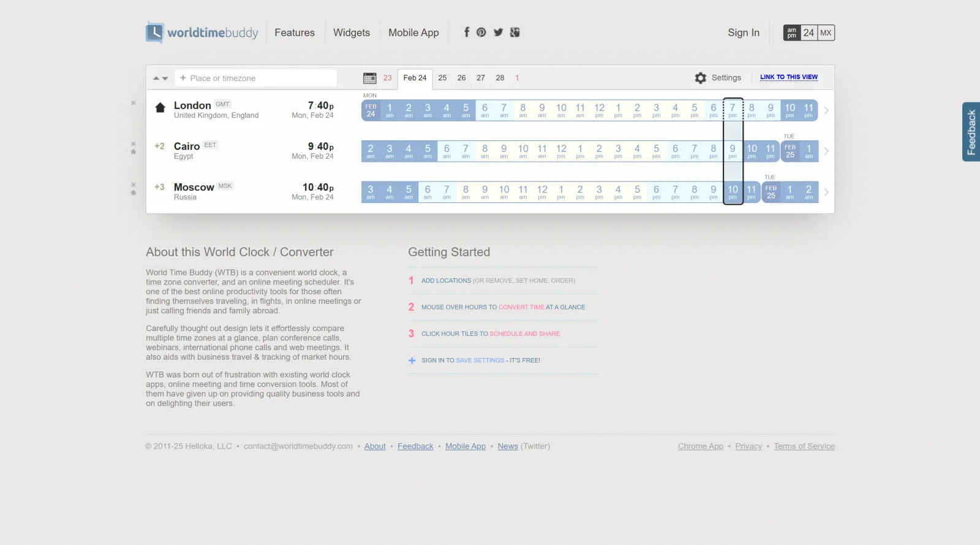980x545 pixels.
Task: Open the About footer link
Action: (375, 446)
